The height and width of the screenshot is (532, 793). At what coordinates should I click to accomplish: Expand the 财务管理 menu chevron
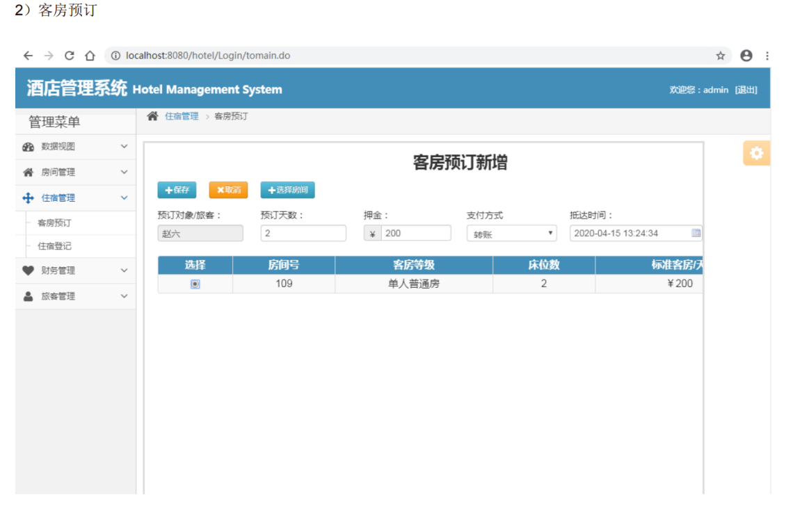tap(124, 271)
